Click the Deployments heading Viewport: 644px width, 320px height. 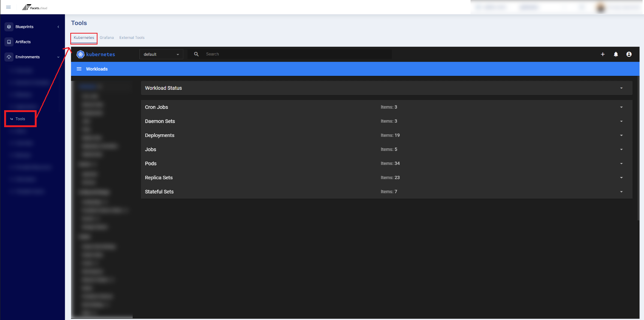point(159,135)
